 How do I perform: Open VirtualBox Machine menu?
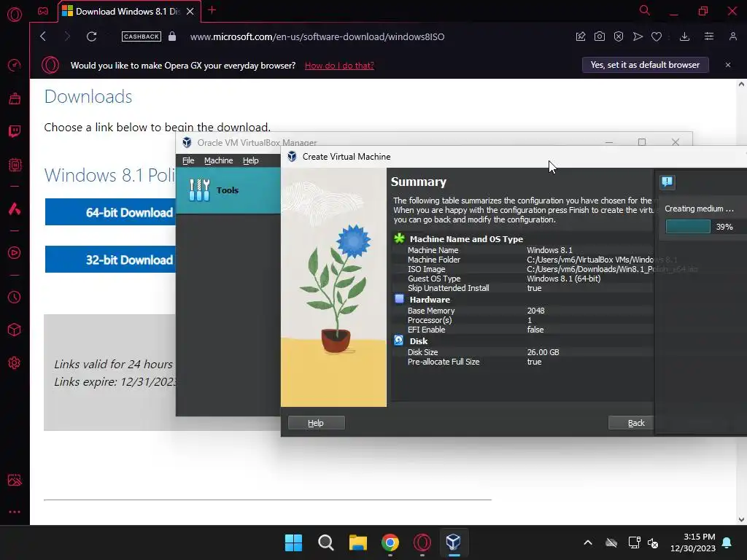pos(219,160)
